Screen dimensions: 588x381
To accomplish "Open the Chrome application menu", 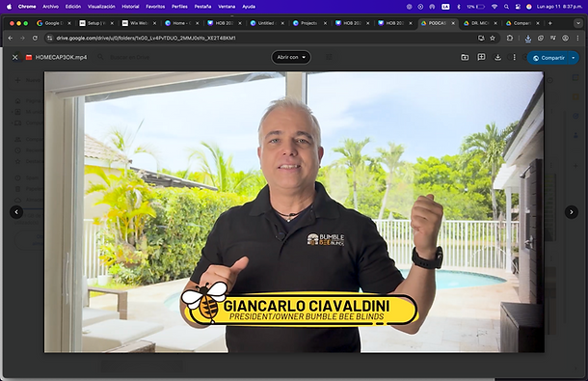I will pyautogui.click(x=27, y=7).
